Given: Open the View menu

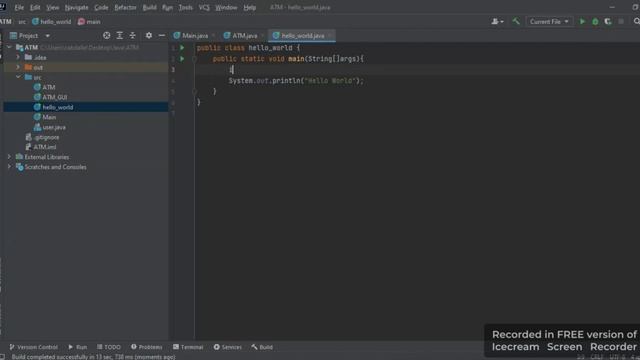Looking at the screenshot, I should (x=53, y=7).
